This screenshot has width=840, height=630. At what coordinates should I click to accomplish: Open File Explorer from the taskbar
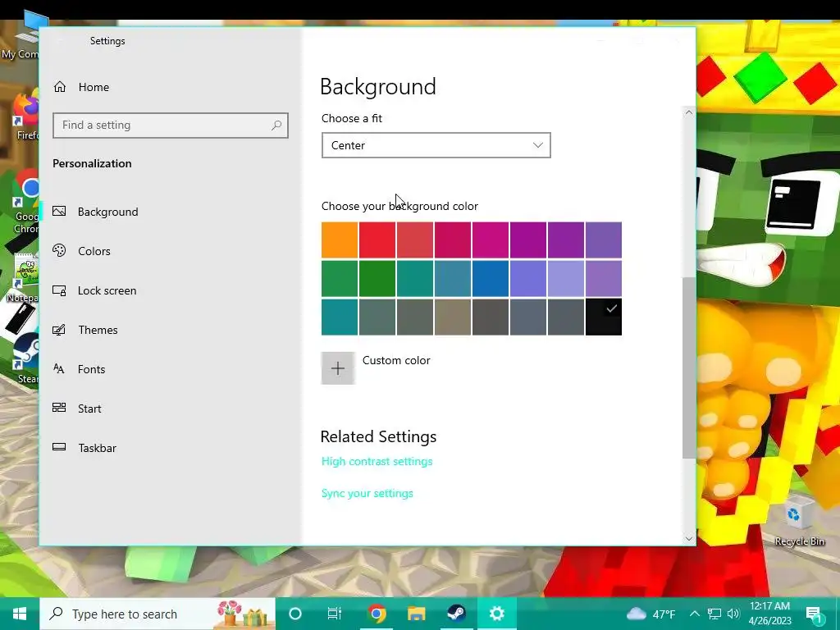click(416, 614)
